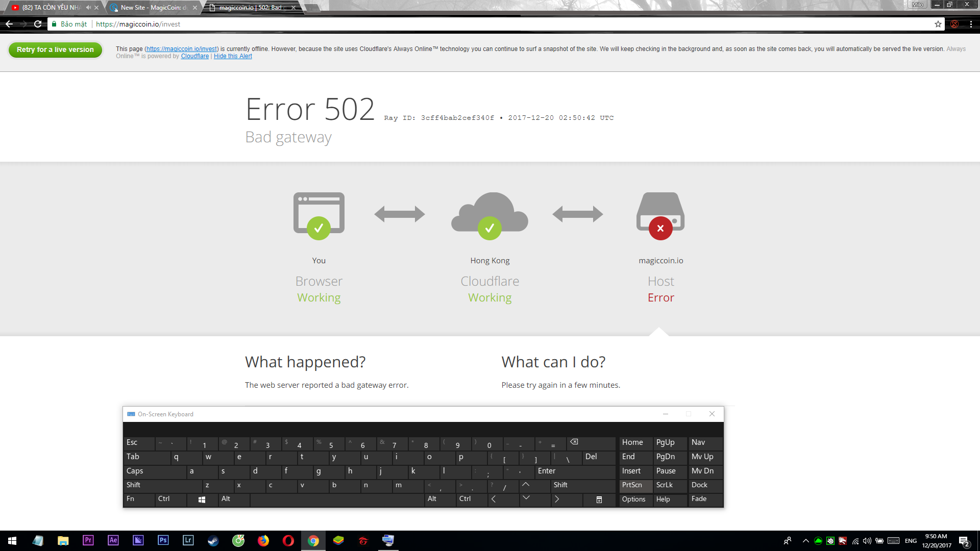Toggle the Fn key on the On-Screen Keyboard
Viewport: 980px width, 551px height.
tap(138, 499)
